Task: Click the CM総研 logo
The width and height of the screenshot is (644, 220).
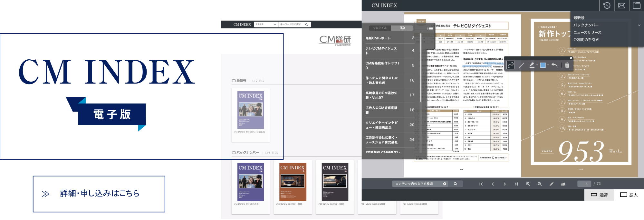Action: point(335,41)
